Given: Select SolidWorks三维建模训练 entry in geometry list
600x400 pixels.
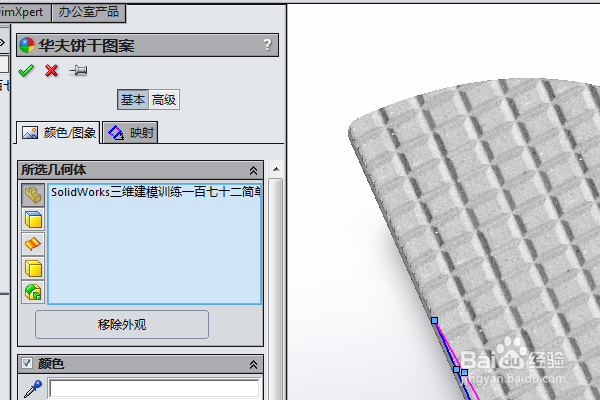Looking at the screenshot, I should click(x=155, y=192).
